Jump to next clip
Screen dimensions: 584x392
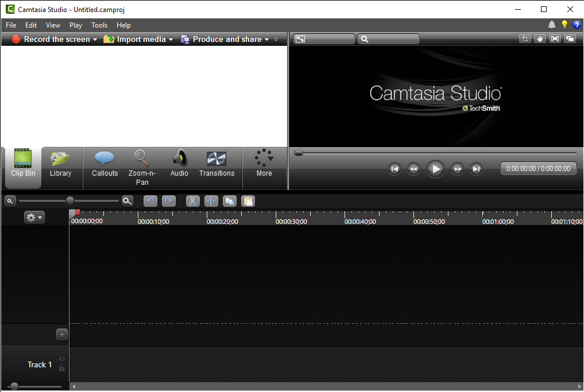[x=476, y=169]
